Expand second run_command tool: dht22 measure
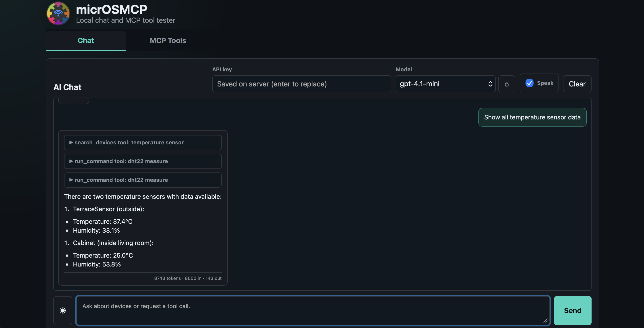The height and width of the screenshot is (328, 644). [x=143, y=180]
